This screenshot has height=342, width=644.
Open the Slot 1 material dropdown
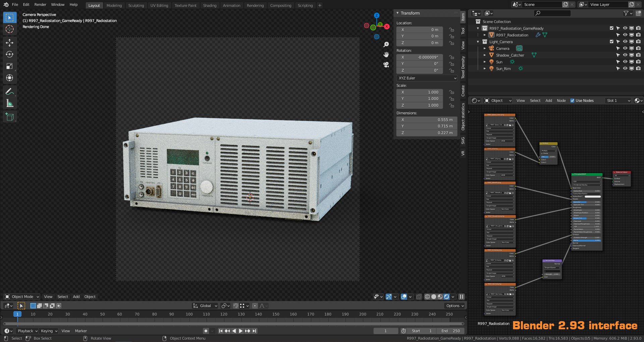[x=618, y=101]
